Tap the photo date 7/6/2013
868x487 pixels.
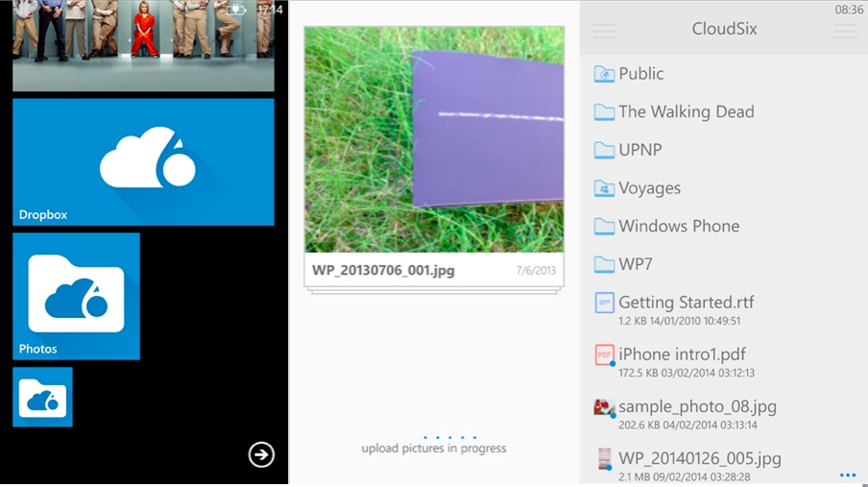click(x=536, y=270)
